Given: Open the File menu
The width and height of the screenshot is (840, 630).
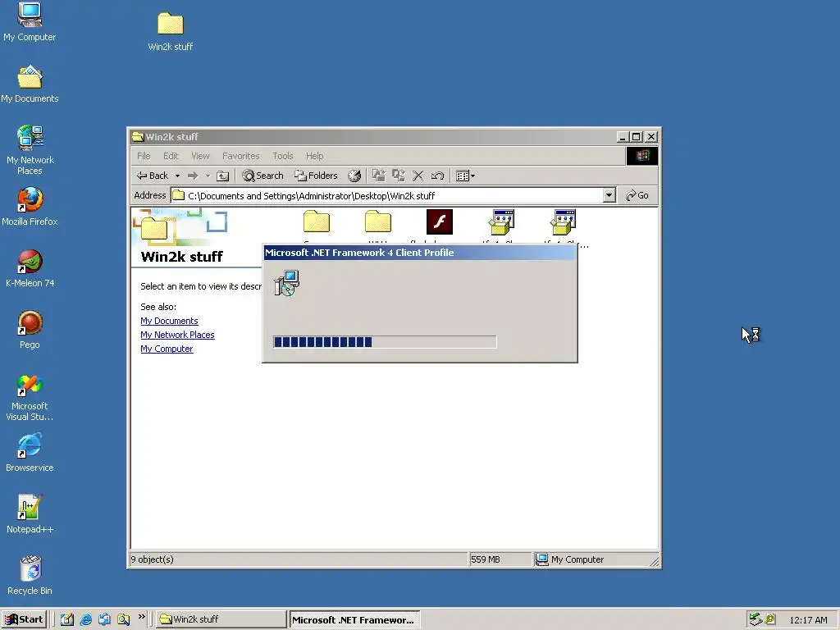Looking at the screenshot, I should pyautogui.click(x=144, y=156).
